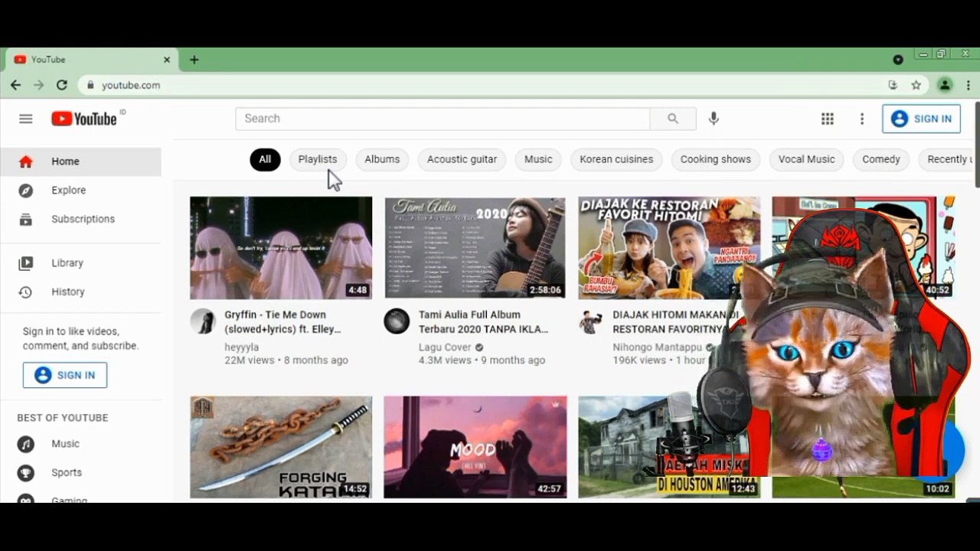Open the Lagu Cover channel avatar
Image resolution: width=980 pixels, height=551 pixels.
(x=397, y=321)
